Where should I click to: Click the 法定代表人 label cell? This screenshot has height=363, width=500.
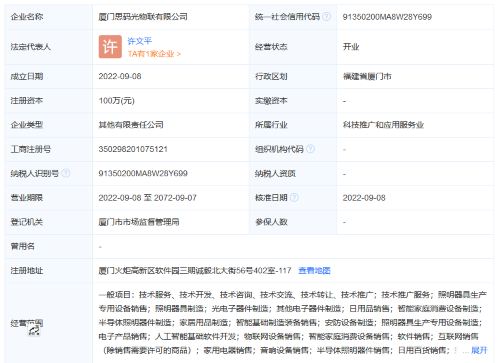pyautogui.click(x=49, y=47)
